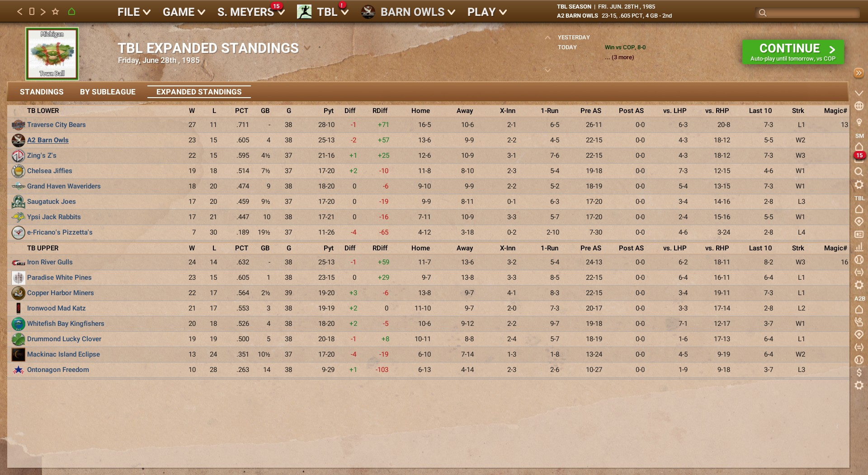Expand the PLAY menu
This screenshot has width=868, height=475.
[x=486, y=12]
